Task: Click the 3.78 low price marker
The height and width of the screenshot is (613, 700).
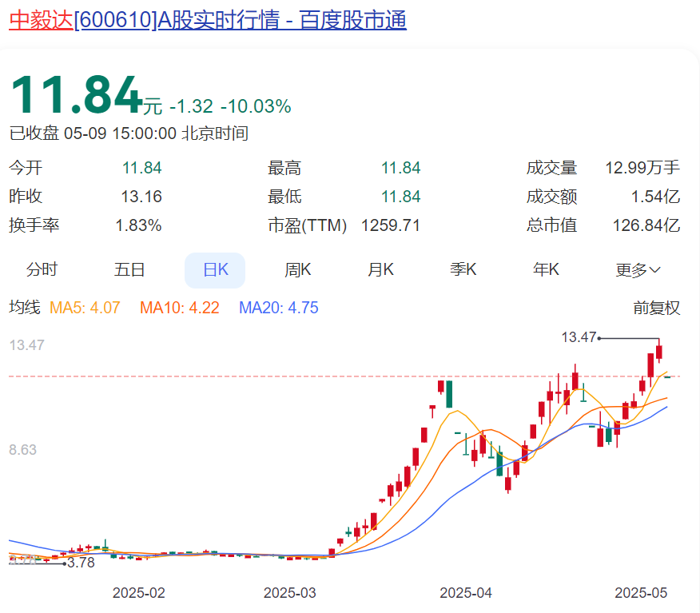Action: tap(81, 563)
